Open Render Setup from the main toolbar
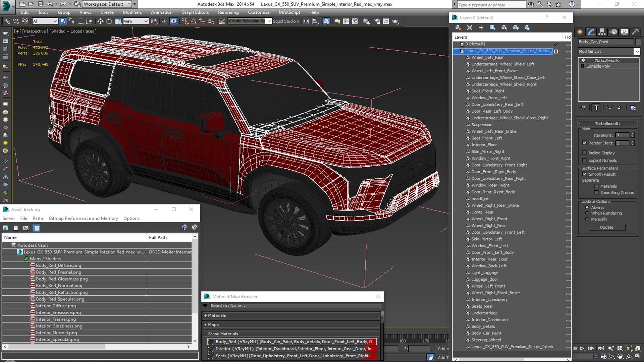This screenshot has width=644, height=362. (377, 21)
